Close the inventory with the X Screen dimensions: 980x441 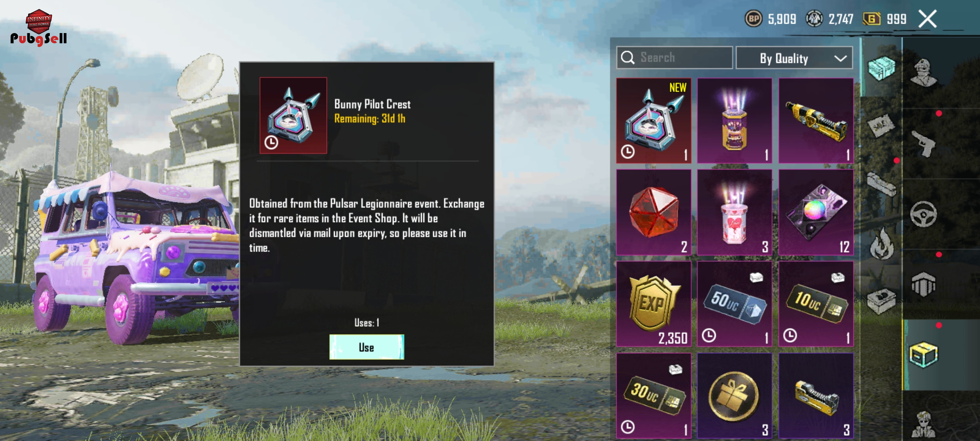927,19
